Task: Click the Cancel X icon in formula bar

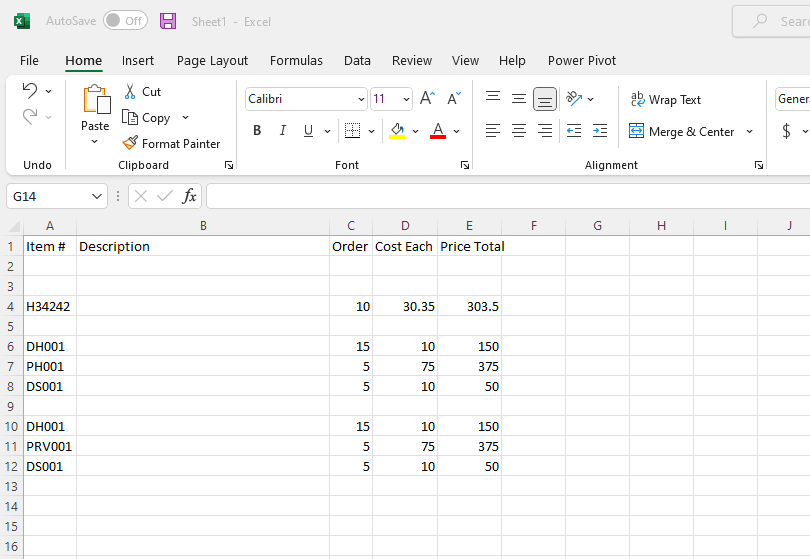Action: (141, 196)
